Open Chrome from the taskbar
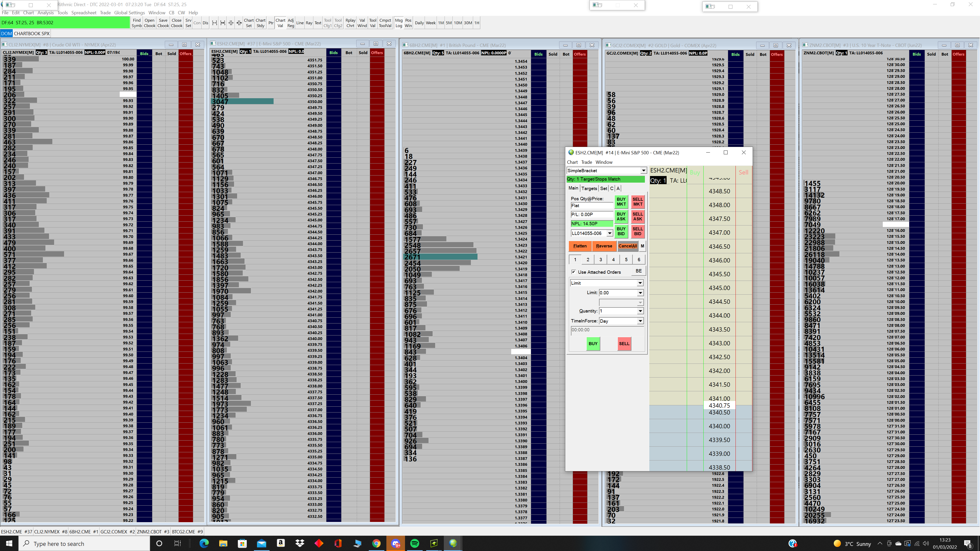Image resolution: width=980 pixels, height=551 pixels. [x=376, y=543]
